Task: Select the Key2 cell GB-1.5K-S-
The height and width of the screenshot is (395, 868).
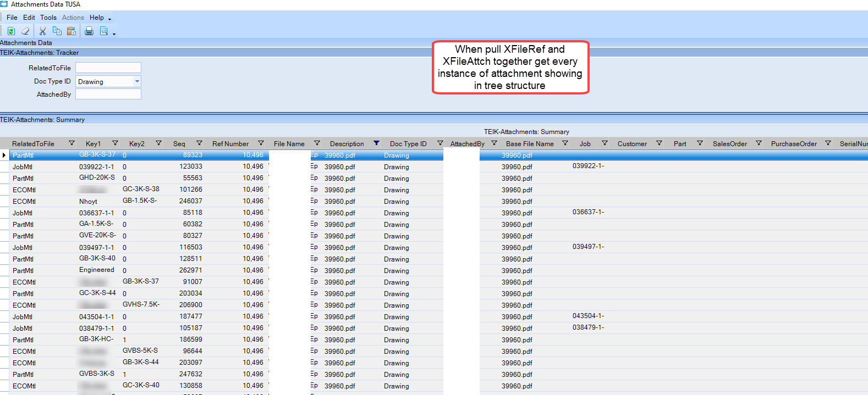Action: pyautogui.click(x=140, y=201)
